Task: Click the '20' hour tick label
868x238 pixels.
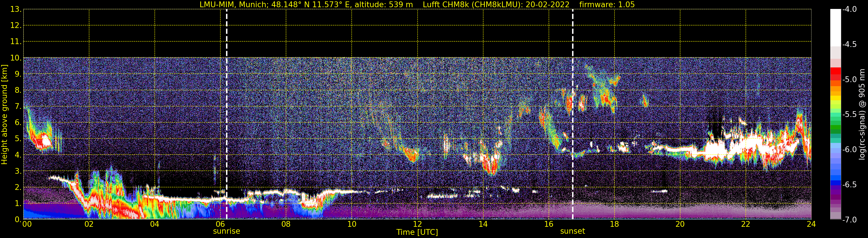Action: point(680,224)
